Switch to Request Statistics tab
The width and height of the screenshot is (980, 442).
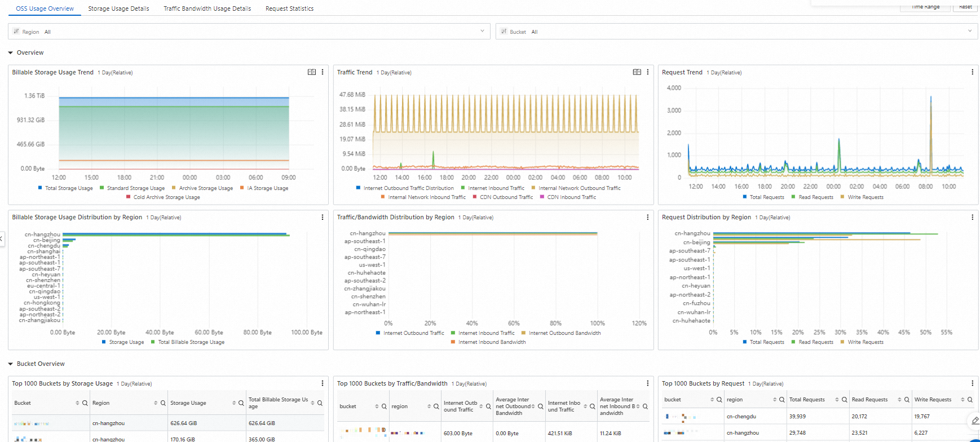[289, 8]
